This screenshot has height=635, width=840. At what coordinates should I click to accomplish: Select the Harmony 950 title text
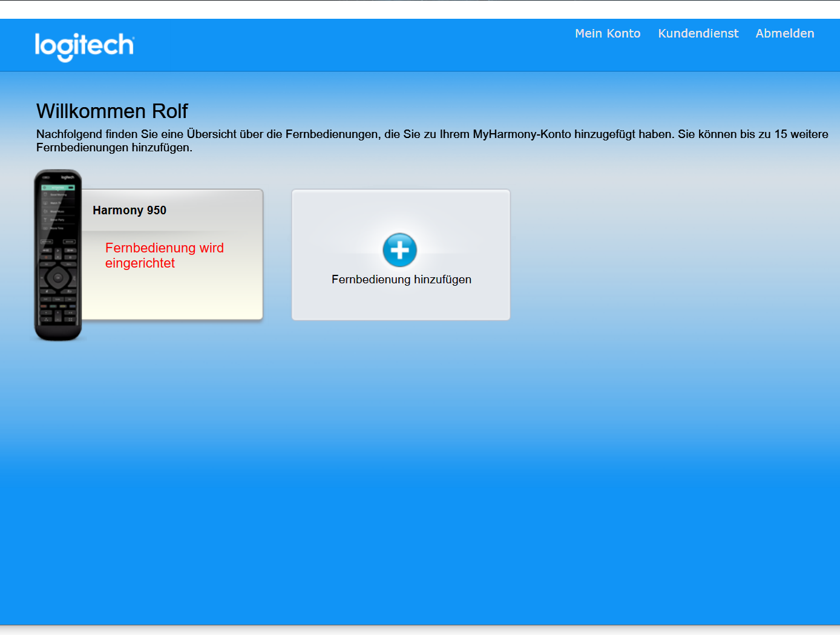pos(130,211)
